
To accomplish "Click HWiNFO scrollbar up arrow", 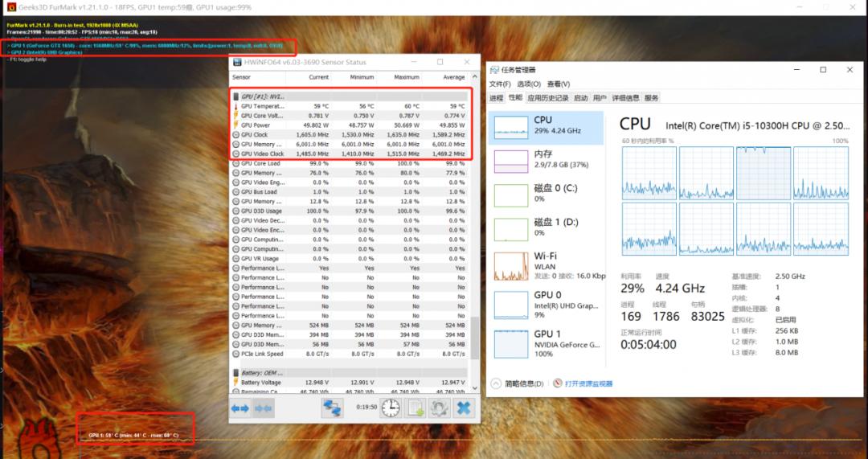I will click(474, 77).
